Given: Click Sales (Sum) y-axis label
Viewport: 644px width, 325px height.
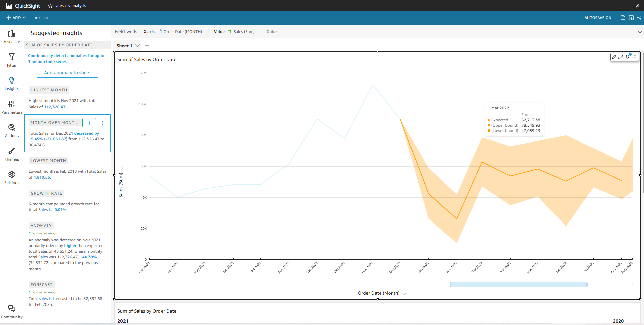Looking at the screenshot, I should (x=121, y=185).
